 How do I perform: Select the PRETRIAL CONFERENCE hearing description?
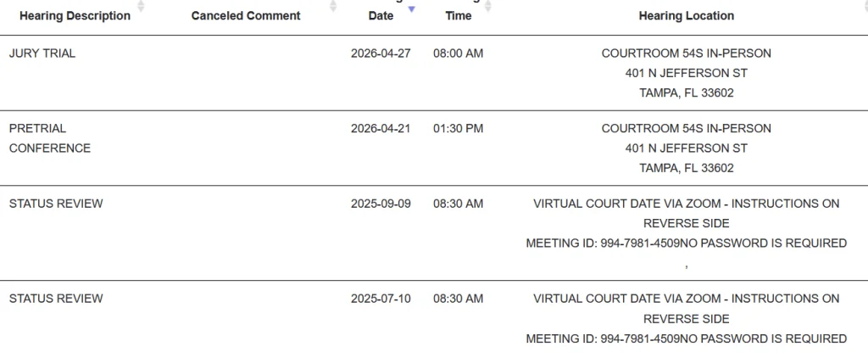[50, 138]
